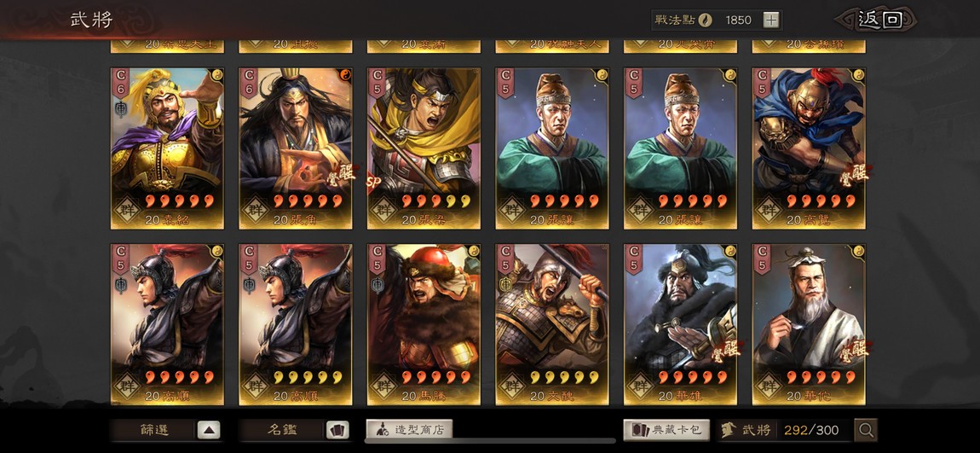Click the plus icon beside 戰法點 1850
The height and width of the screenshot is (453, 980).
pos(771,20)
